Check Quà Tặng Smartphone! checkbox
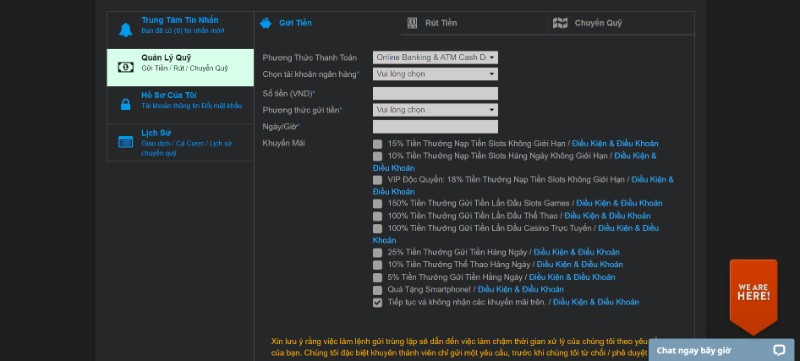800x361 pixels. pos(377,290)
